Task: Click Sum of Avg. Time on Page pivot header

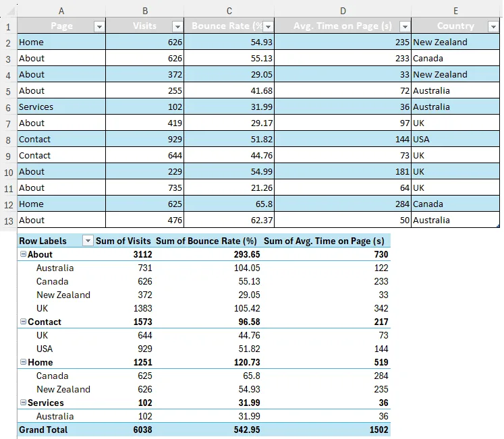Action: [324, 241]
